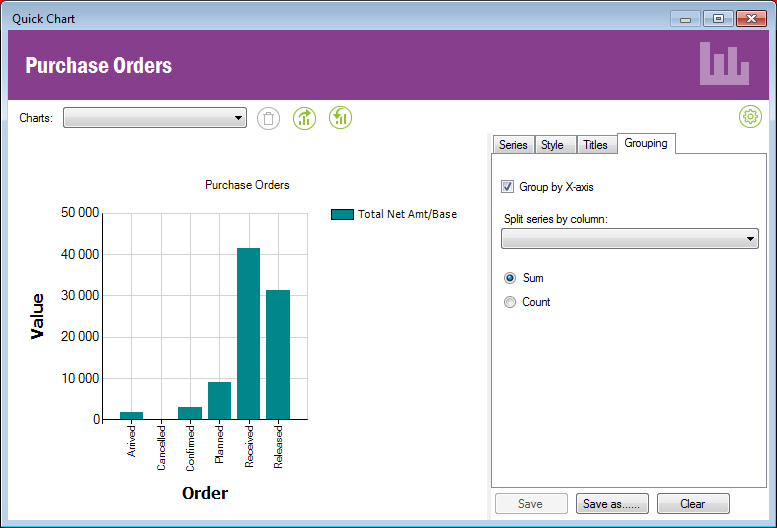
Task: Select the Sum radio button
Action: (510, 278)
